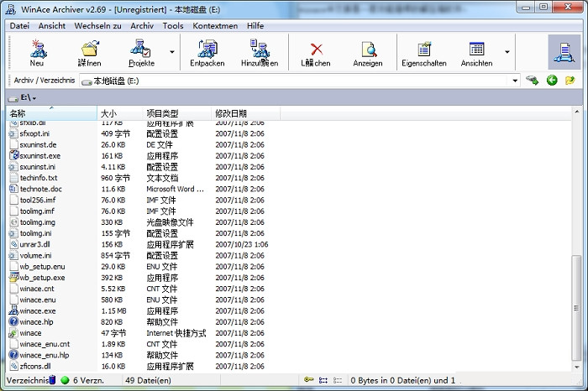
Task: Select the file sxuninst.de
Action: coord(38,144)
